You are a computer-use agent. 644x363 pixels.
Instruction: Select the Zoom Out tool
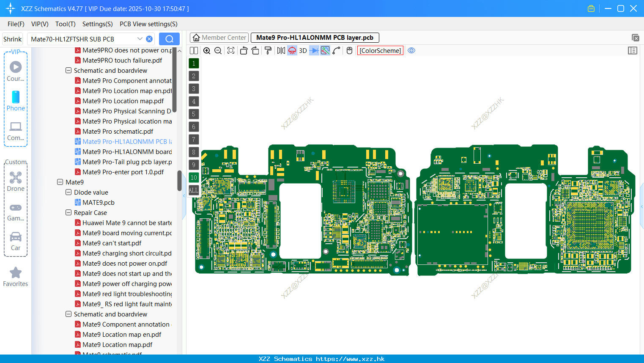point(218,50)
